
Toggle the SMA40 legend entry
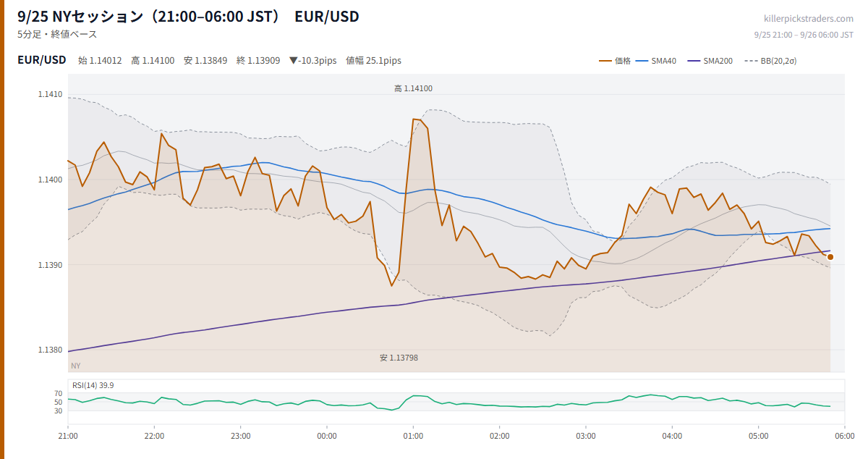coord(656,61)
